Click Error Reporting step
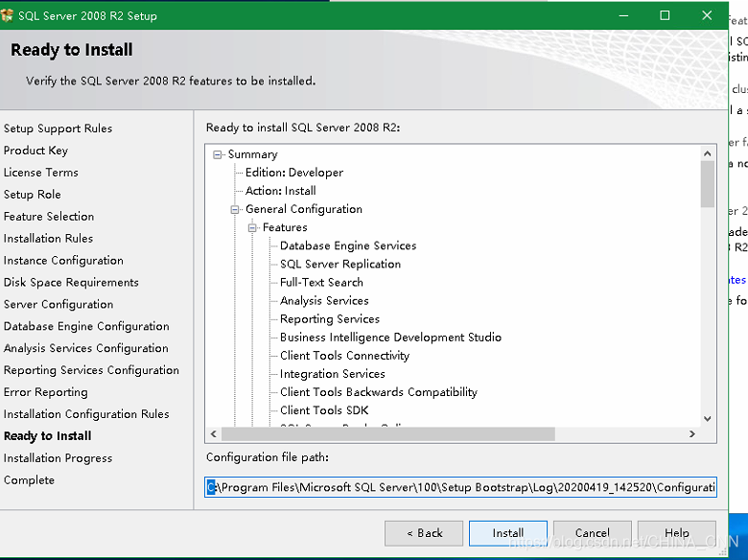748x560 pixels. 46,392
